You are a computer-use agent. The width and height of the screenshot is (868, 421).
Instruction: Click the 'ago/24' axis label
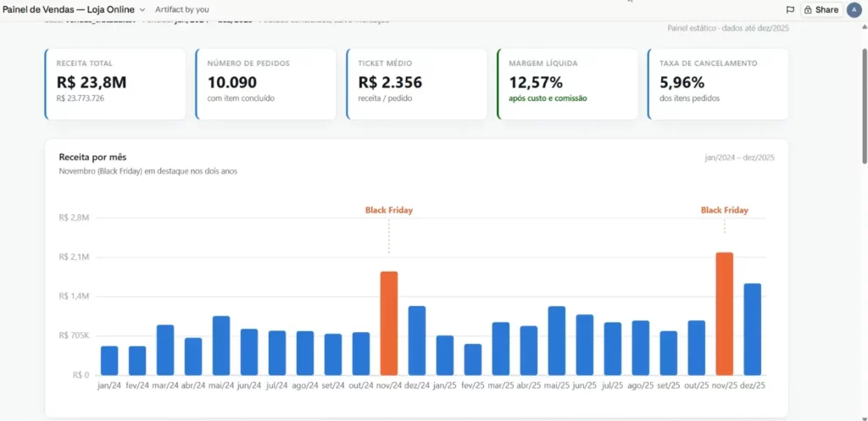pyautogui.click(x=305, y=385)
